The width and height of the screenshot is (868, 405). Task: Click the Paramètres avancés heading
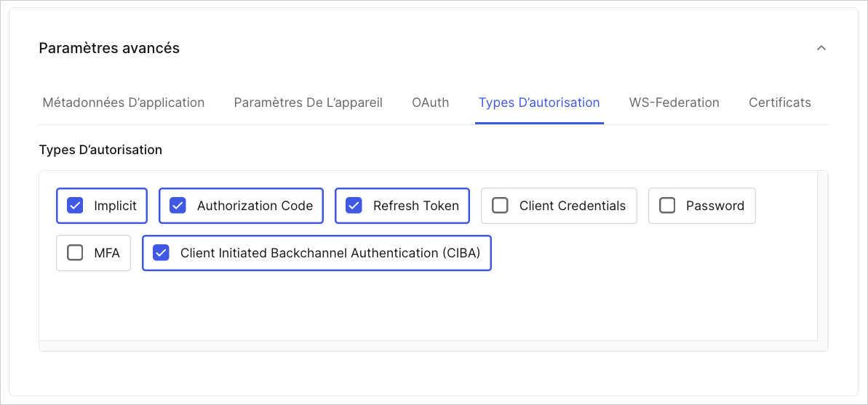[109, 48]
